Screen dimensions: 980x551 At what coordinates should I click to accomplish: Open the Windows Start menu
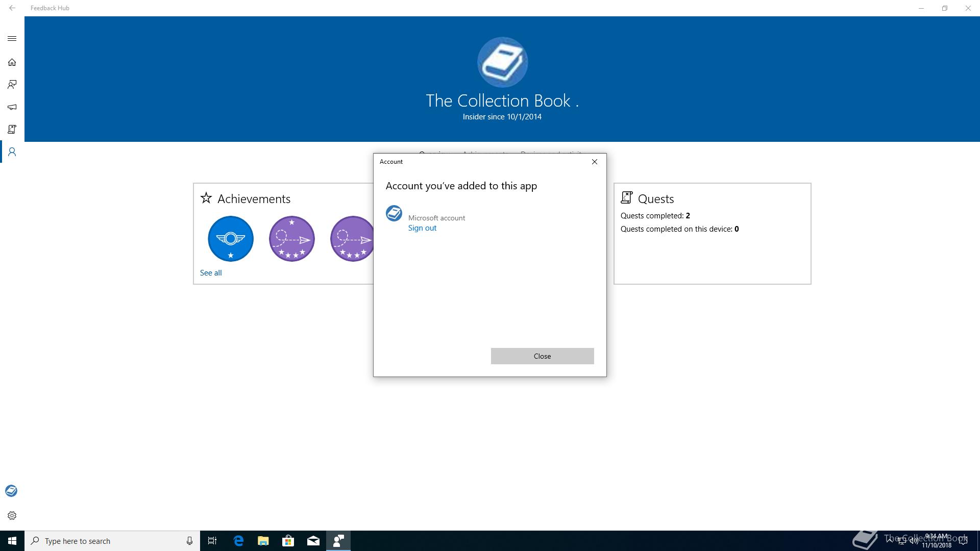point(12,541)
